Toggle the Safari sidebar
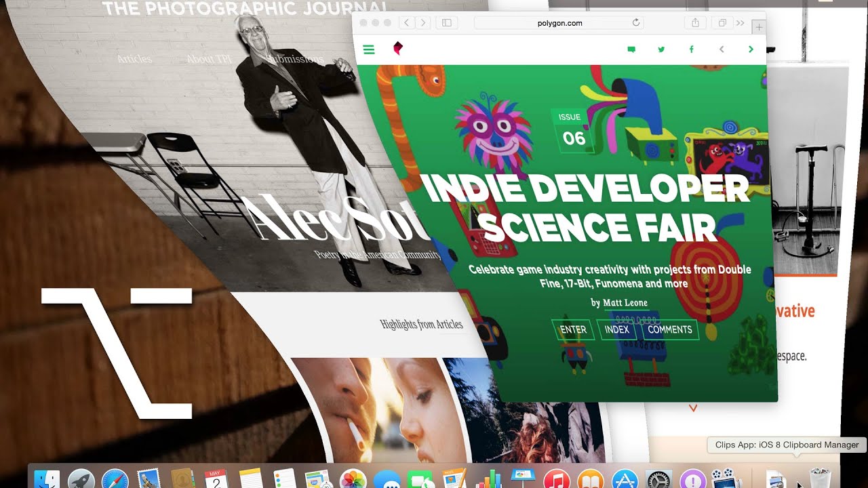868x488 pixels. point(446,23)
